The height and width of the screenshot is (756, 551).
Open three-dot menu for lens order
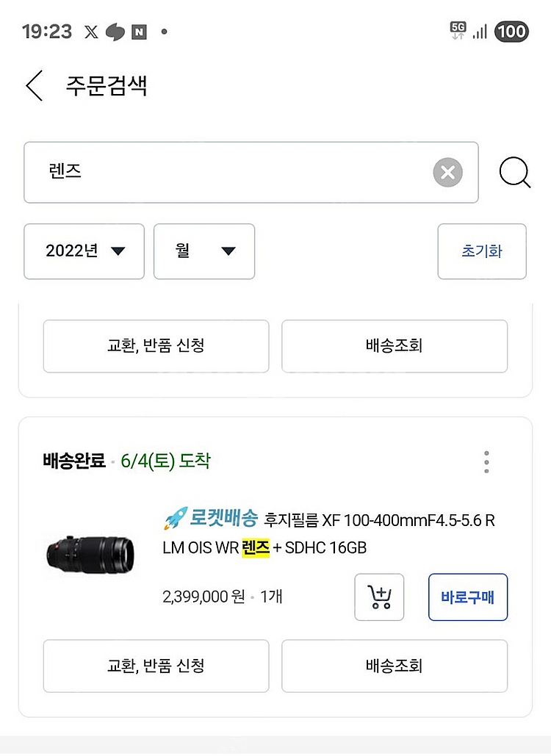pyautogui.click(x=486, y=462)
